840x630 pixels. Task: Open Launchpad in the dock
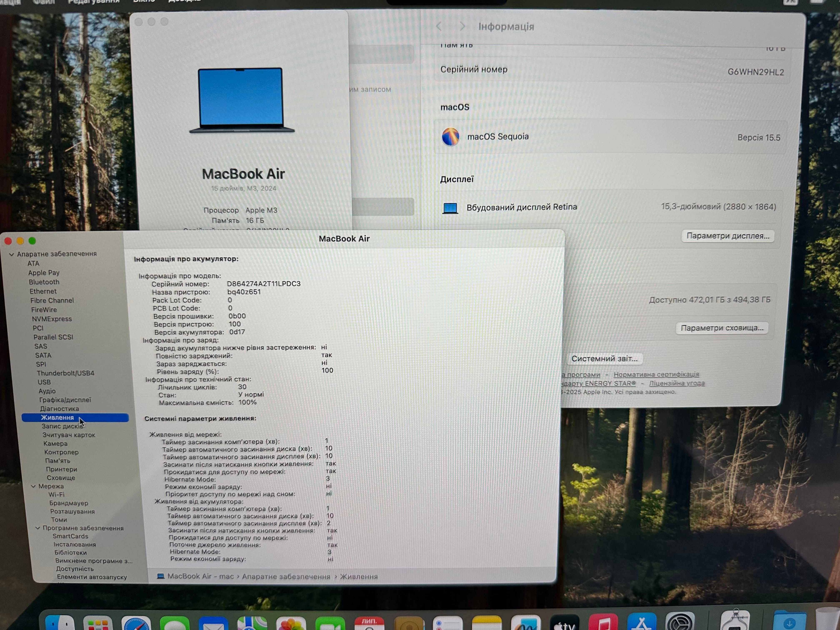pyautogui.click(x=98, y=623)
